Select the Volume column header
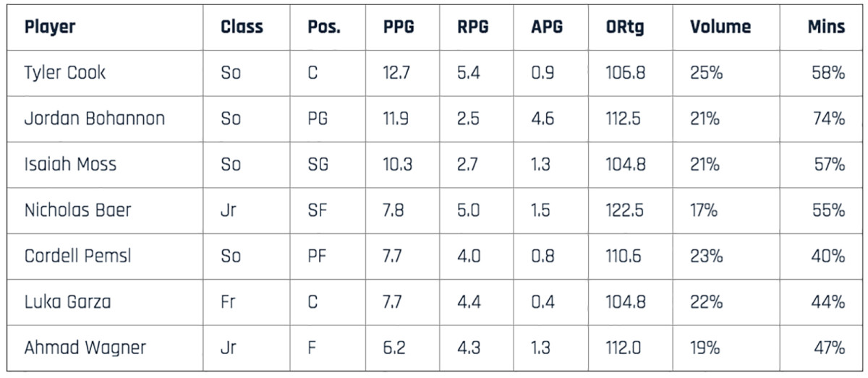Viewport: 868px width, 378px height. pyautogui.click(x=720, y=27)
